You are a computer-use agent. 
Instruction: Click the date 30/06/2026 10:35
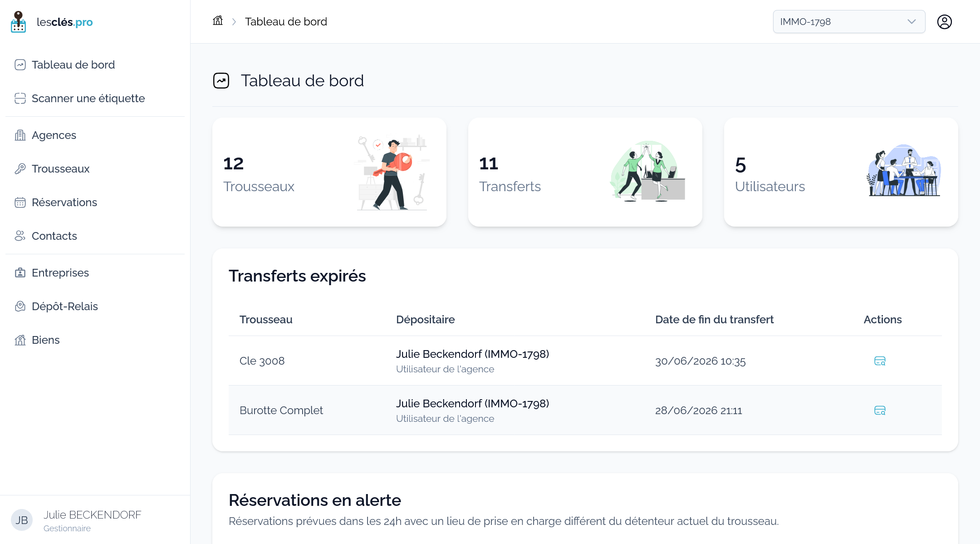click(700, 361)
